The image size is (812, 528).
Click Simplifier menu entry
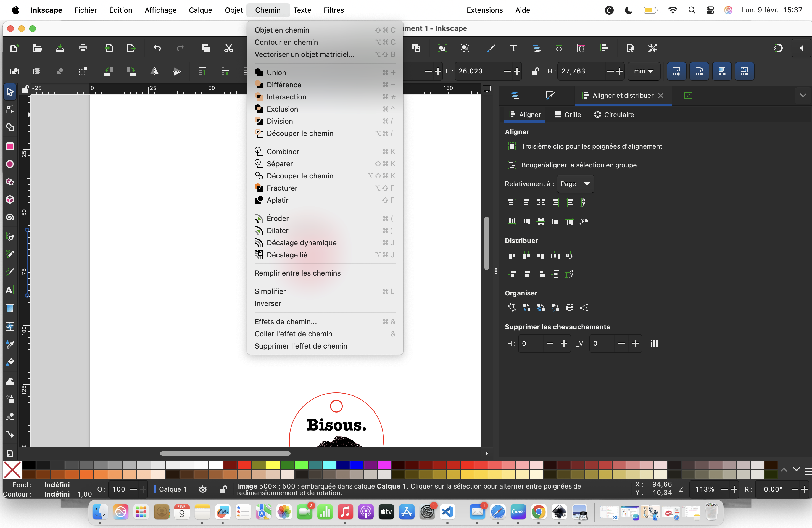click(270, 291)
